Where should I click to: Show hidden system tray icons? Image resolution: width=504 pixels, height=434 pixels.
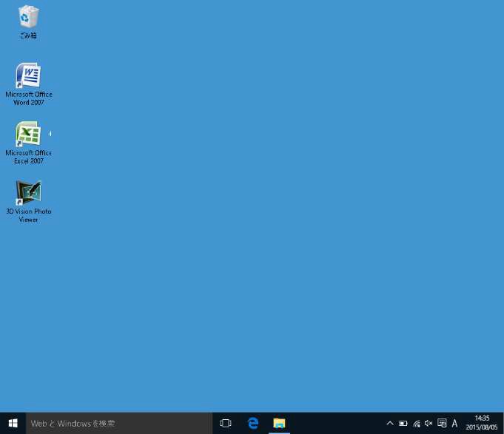(390, 423)
